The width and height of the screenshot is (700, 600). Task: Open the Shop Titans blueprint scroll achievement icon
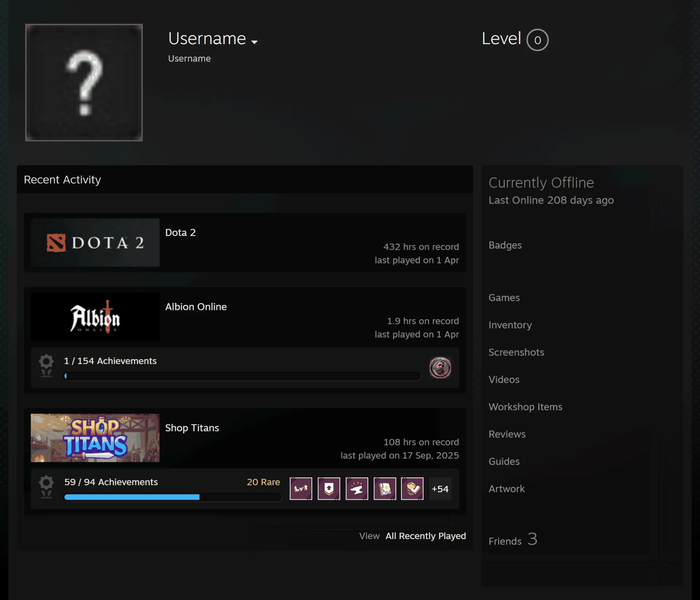click(x=385, y=489)
